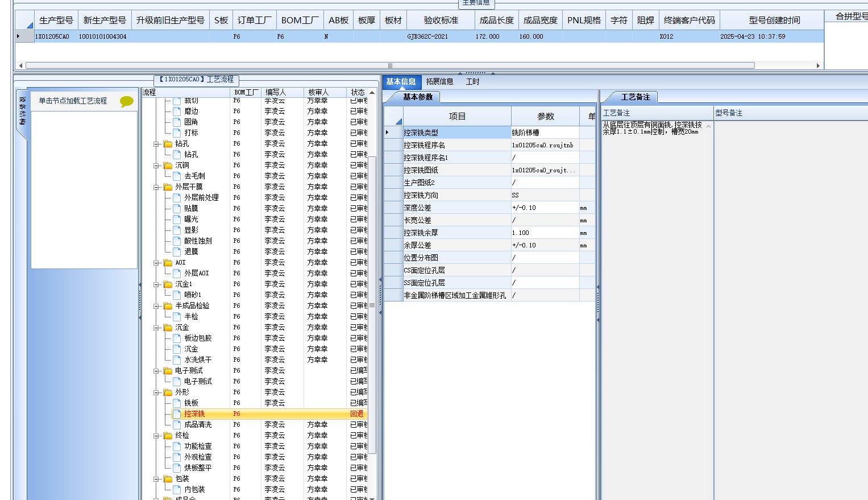Screen dimensions: 868x500
Task: Open the 拓展信息 tab
Action: [439, 81]
